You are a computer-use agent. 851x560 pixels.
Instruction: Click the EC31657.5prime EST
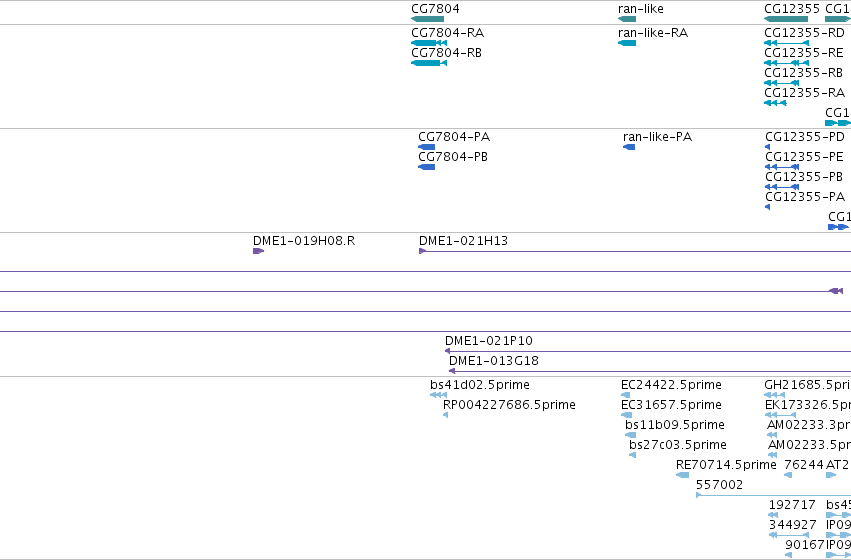pyautogui.click(x=626, y=415)
